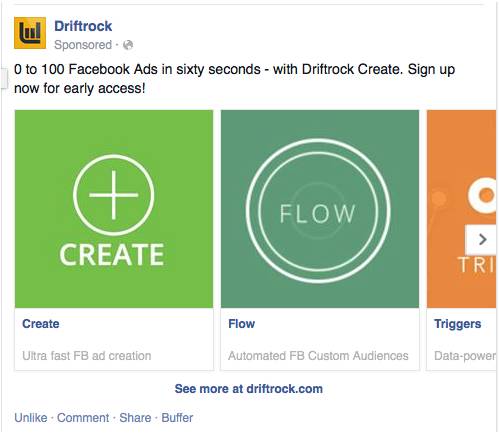Click the circled plus icon in Create card
Viewport: 499px width, 433px height.
click(x=114, y=195)
